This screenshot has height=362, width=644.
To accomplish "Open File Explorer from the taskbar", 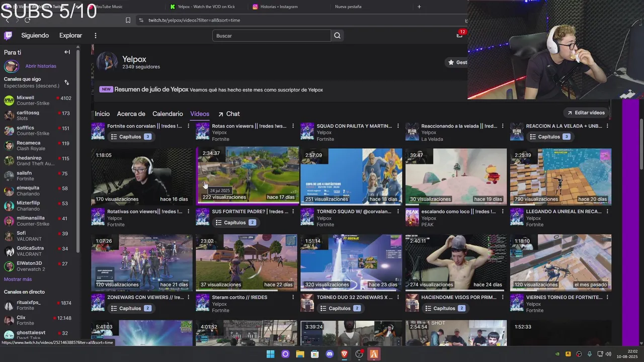I will coord(300,354).
